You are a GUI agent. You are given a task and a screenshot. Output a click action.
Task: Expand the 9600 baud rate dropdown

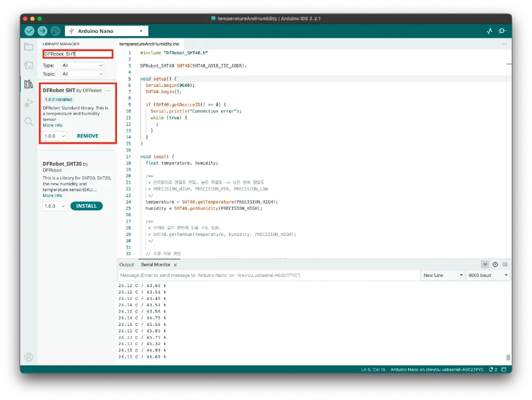pyautogui.click(x=487, y=275)
